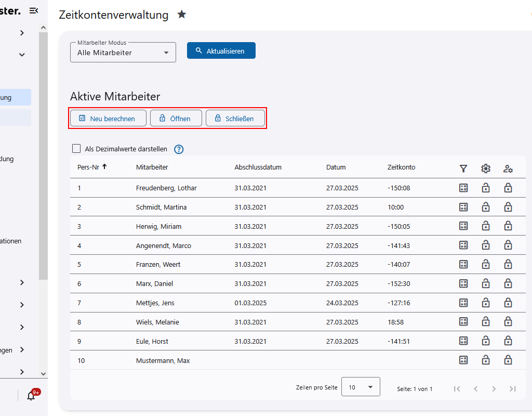Click calculator icon in Mustermann, Max row
The image size is (532, 416).
pyautogui.click(x=463, y=360)
